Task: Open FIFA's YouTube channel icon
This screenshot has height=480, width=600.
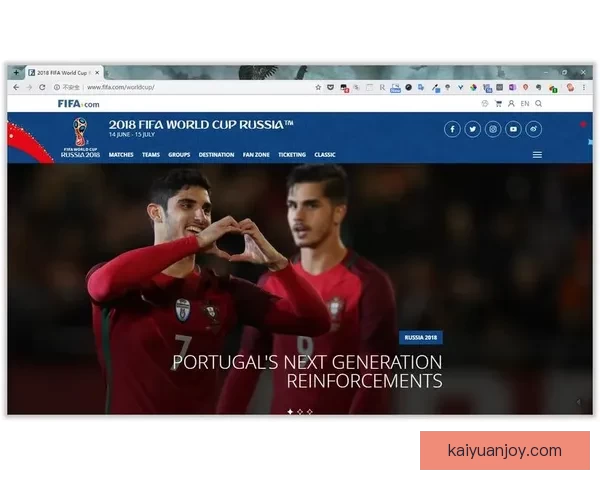Action: 513,129
